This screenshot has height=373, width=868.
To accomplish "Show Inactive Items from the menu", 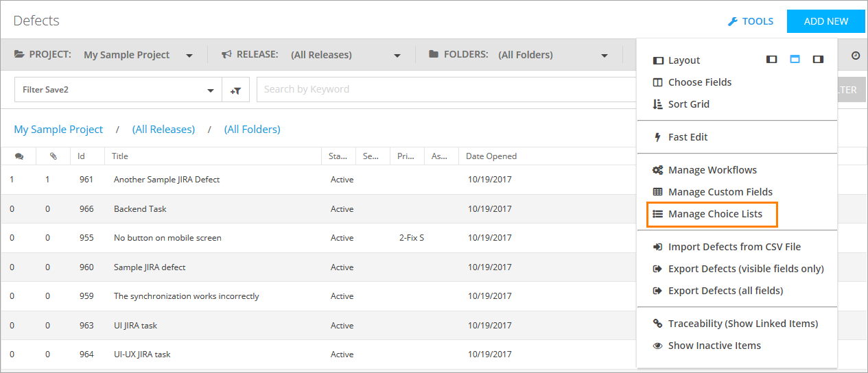I will tap(714, 346).
